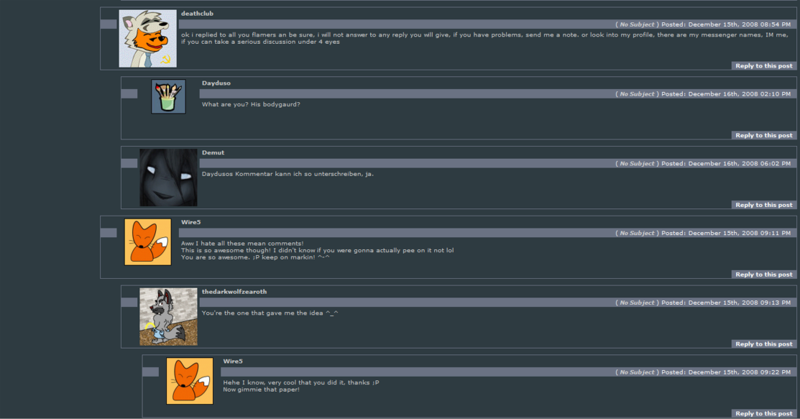Viewport: 800px width, 419px height.
Task: Reply to Wire5's 'mean comments' post
Action: [x=764, y=275]
